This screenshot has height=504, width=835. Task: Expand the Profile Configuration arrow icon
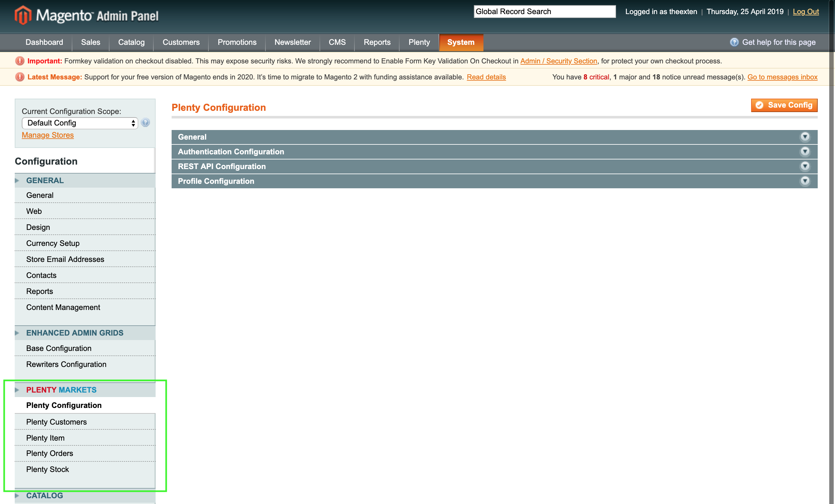pyautogui.click(x=805, y=181)
